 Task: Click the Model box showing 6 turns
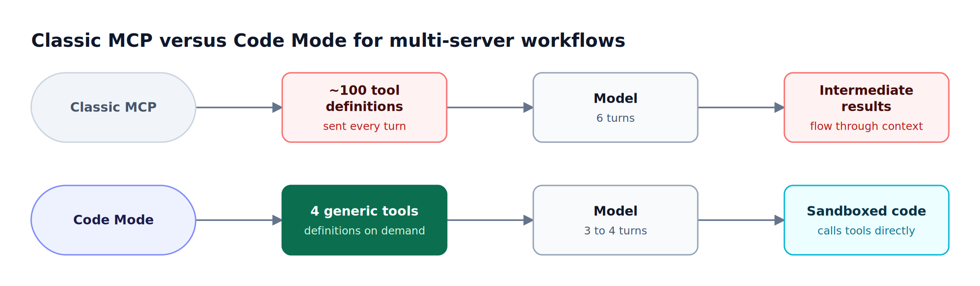click(x=616, y=107)
